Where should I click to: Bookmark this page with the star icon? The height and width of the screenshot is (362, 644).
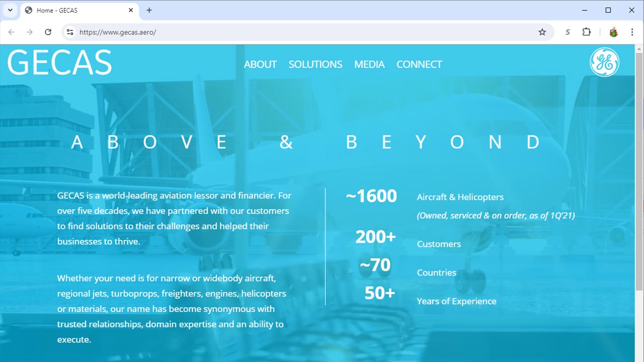[542, 32]
